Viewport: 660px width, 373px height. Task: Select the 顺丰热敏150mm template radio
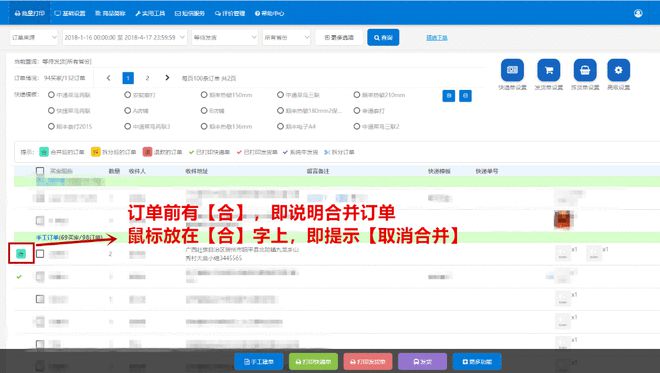(x=204, y=95)
